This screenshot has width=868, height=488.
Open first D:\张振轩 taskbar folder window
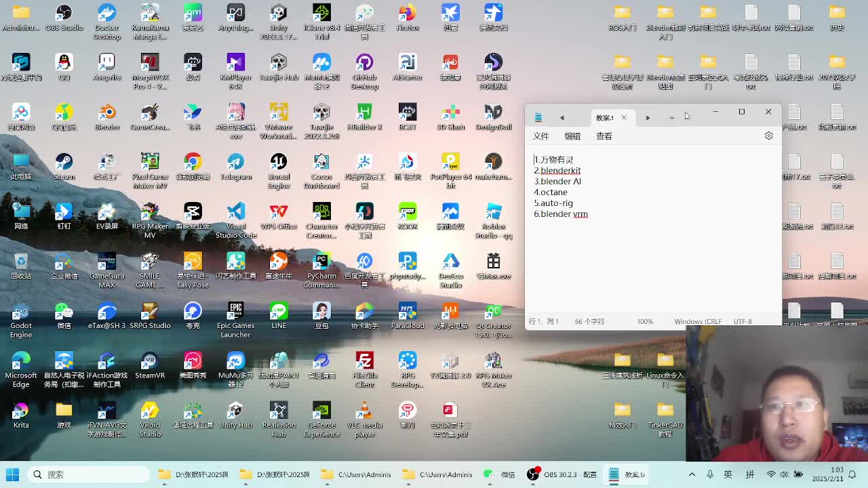pyautogui.click(x=193, y=474)
